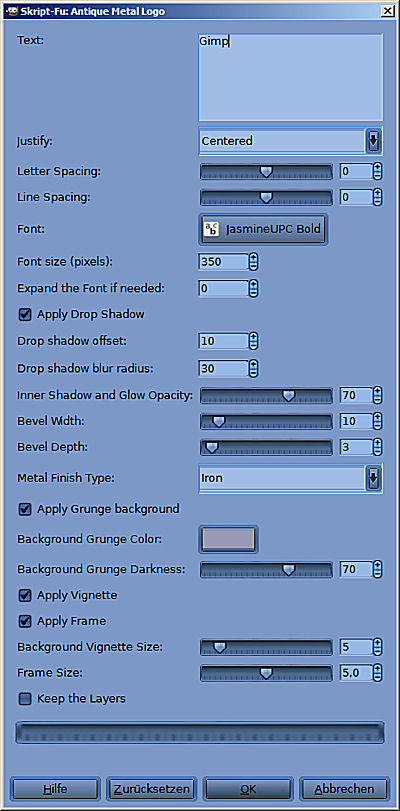Click the Font size spinner arrows

click(x=253, y=262)
